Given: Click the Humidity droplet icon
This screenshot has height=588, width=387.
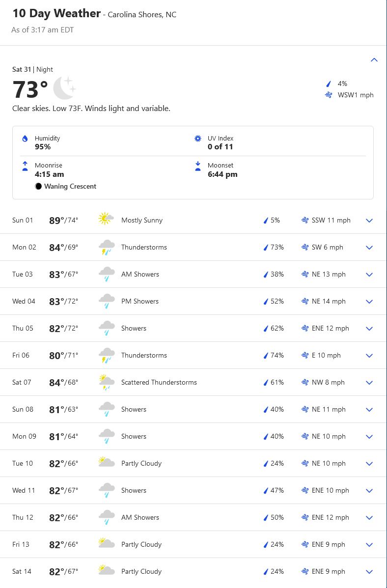Looking at the screenshot, I should coord(25,139).
